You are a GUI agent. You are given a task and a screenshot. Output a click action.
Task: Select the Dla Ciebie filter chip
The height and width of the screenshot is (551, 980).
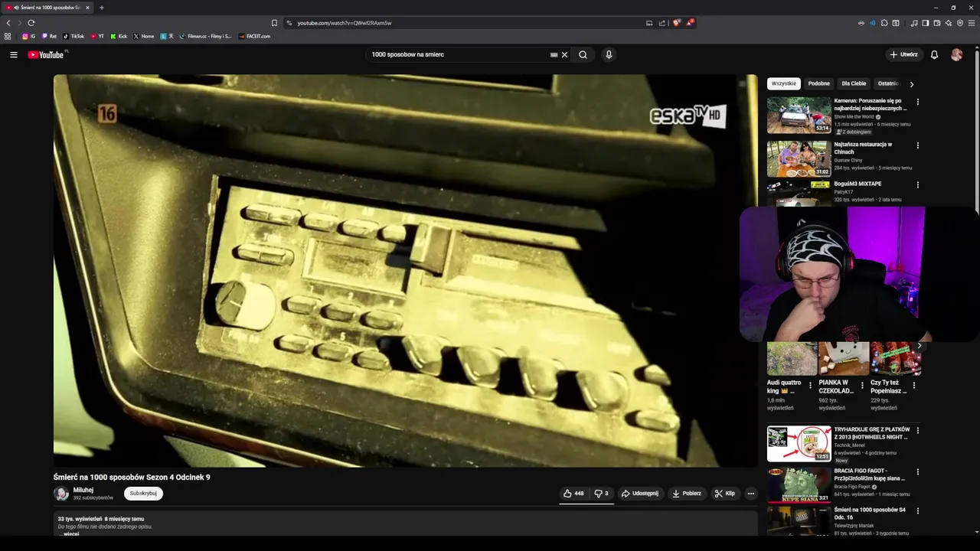(854, 83)
